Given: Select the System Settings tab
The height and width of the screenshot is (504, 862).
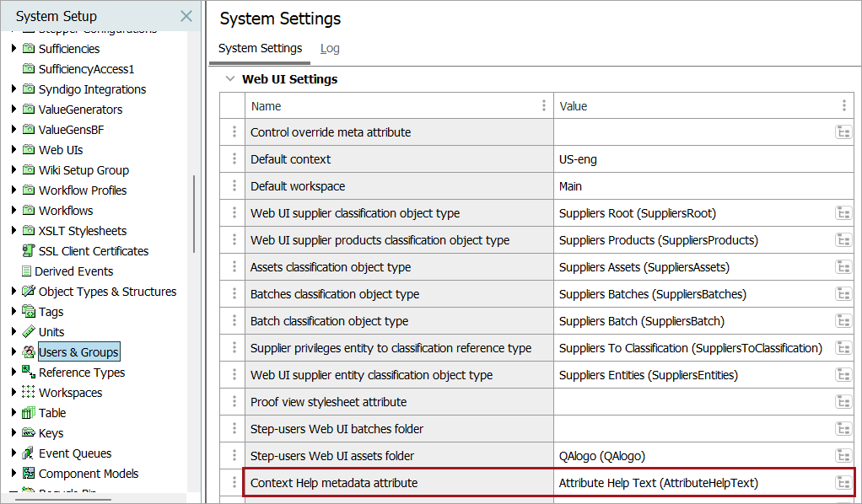Looking at the screenshot, I should 260,49.
